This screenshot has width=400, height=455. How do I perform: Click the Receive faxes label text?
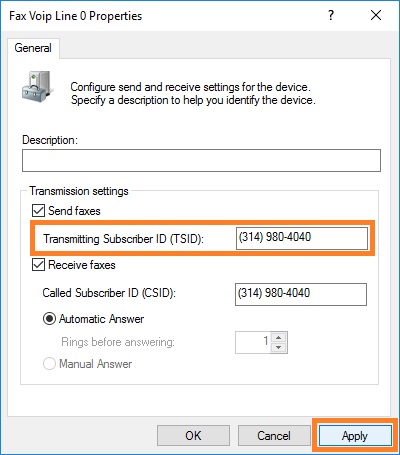(82, 265)
